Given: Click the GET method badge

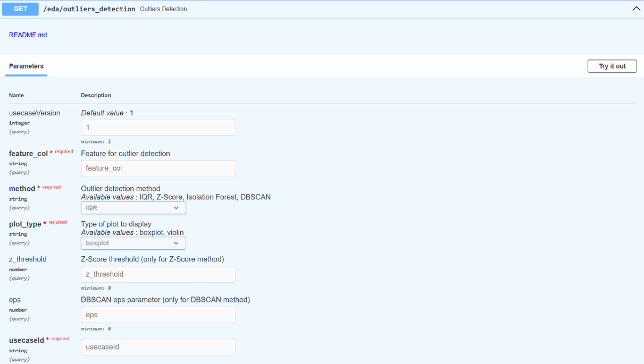Looking at the screenshot, I should pos(21,9).
